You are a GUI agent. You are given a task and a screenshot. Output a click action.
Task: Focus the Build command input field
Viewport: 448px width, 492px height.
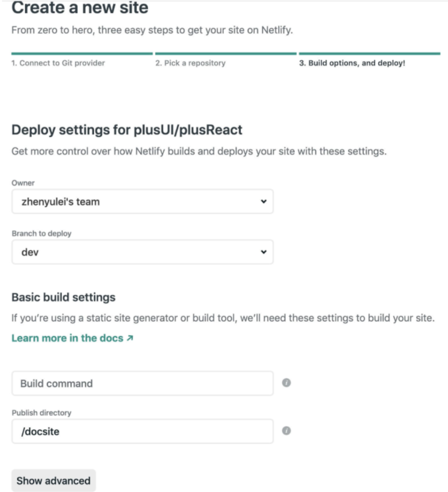(142, 383)
